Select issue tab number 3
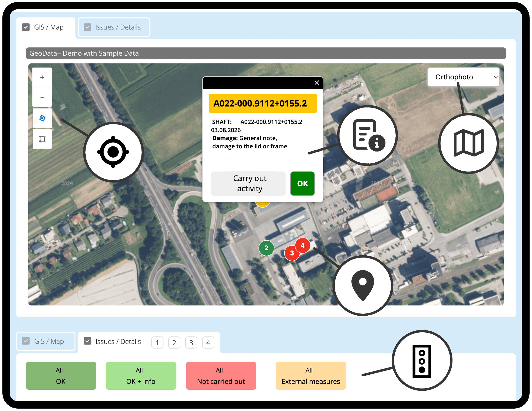Viewport: 532px width, 411px height. point(191,342)
